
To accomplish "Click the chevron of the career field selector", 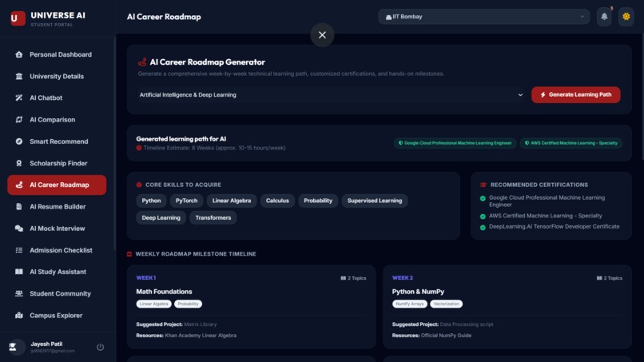I will point(520,95).
